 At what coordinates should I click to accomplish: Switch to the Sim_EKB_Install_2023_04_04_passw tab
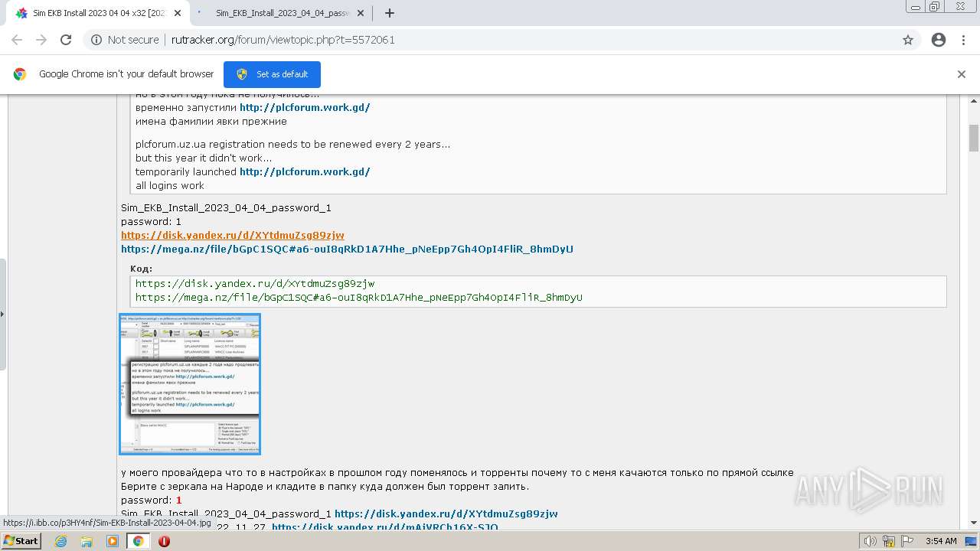tap(282, 13)
